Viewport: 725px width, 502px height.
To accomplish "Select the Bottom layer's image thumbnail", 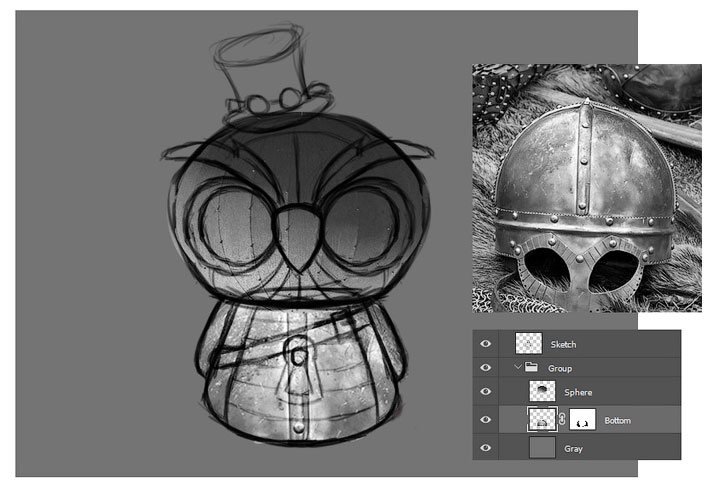I will 542,419.
